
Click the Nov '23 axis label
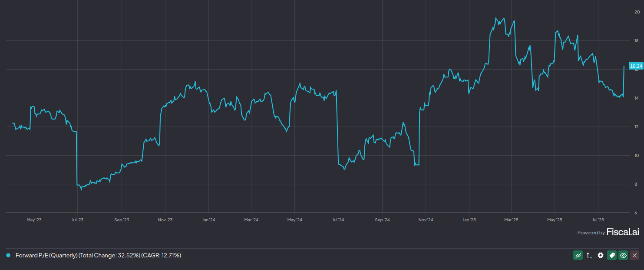(165, 220)
